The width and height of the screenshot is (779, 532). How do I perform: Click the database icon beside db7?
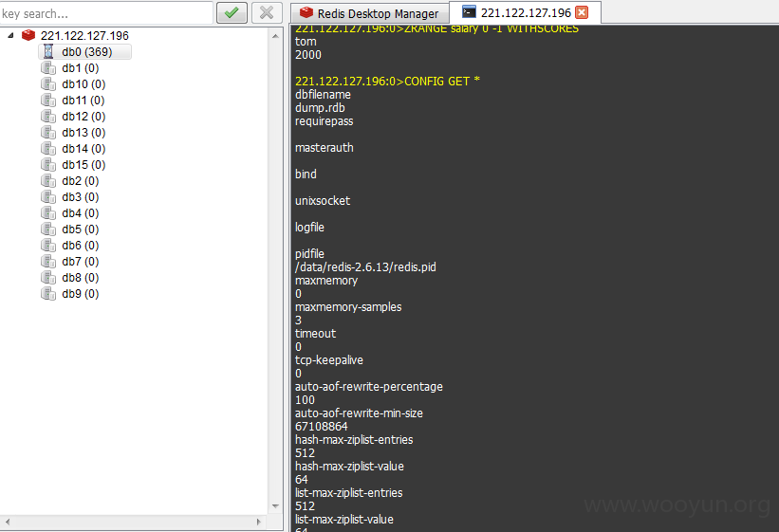pos(48,262)
